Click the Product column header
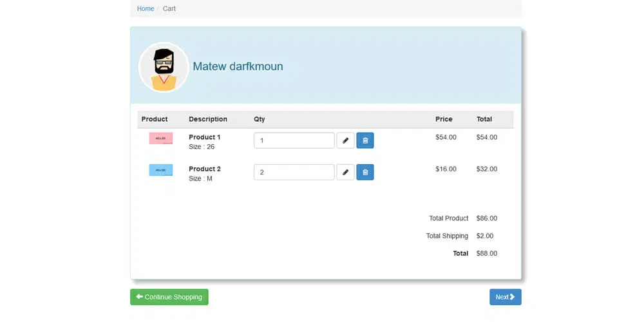 click(x=155, y=119)
